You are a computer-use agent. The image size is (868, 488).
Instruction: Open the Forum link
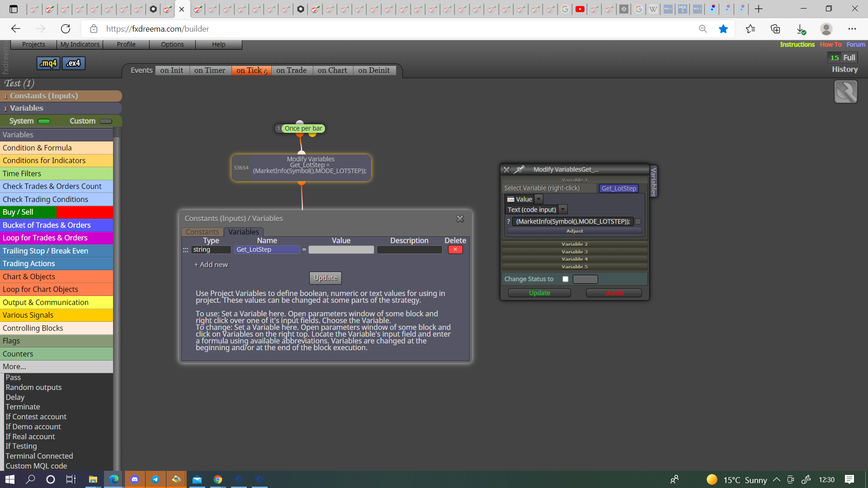click(x=856, y=44)
